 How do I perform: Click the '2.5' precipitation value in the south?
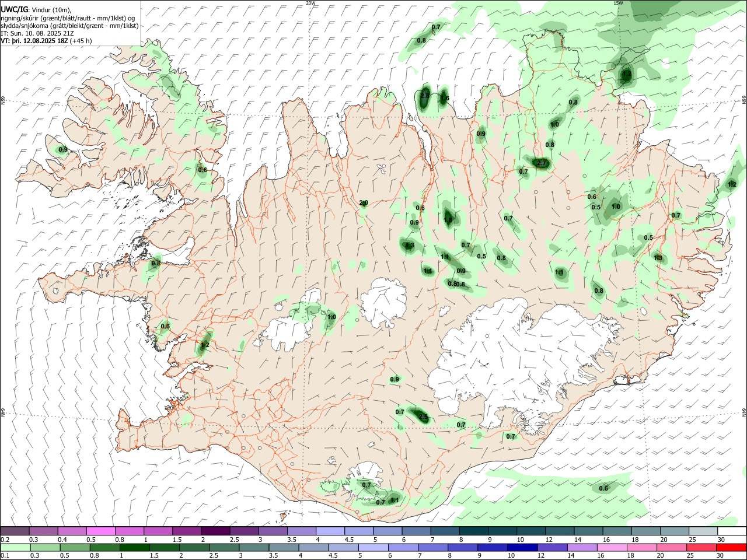tap(423, 416)
